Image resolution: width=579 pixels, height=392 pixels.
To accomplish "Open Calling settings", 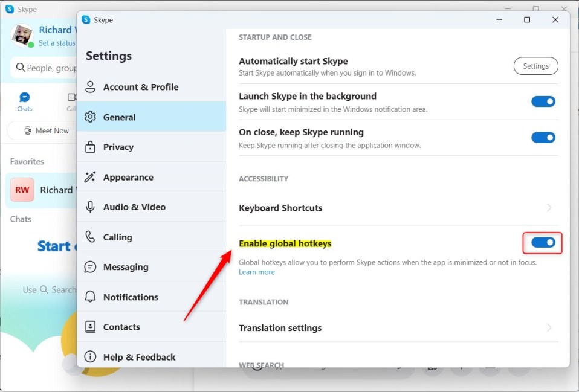I will click(152, 237).
